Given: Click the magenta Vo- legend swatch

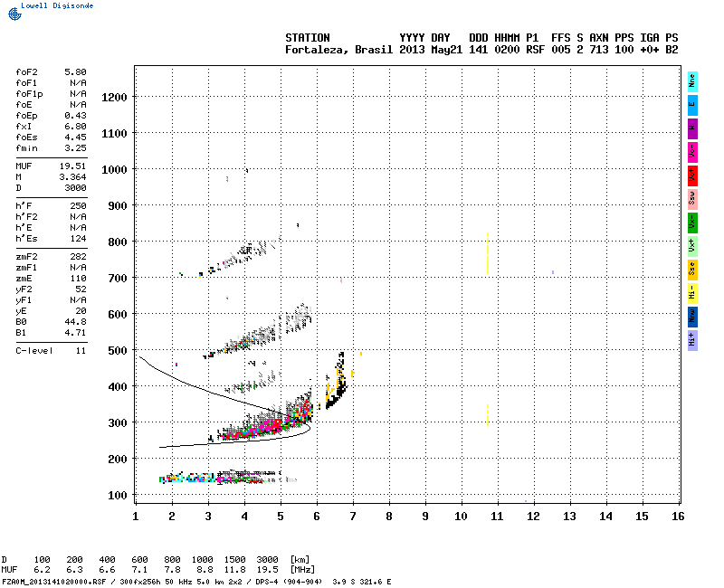Looking at the screenshot, I should (692, 151).
